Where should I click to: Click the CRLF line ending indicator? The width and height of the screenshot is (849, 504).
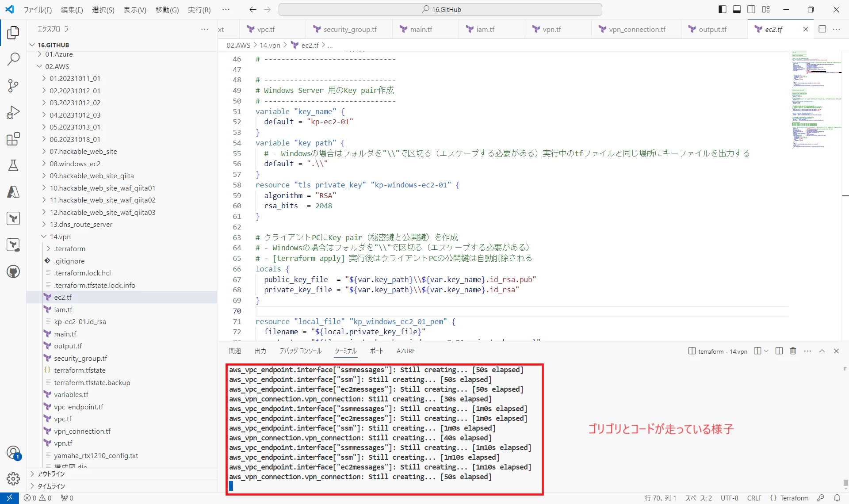[x=754, y=498]
